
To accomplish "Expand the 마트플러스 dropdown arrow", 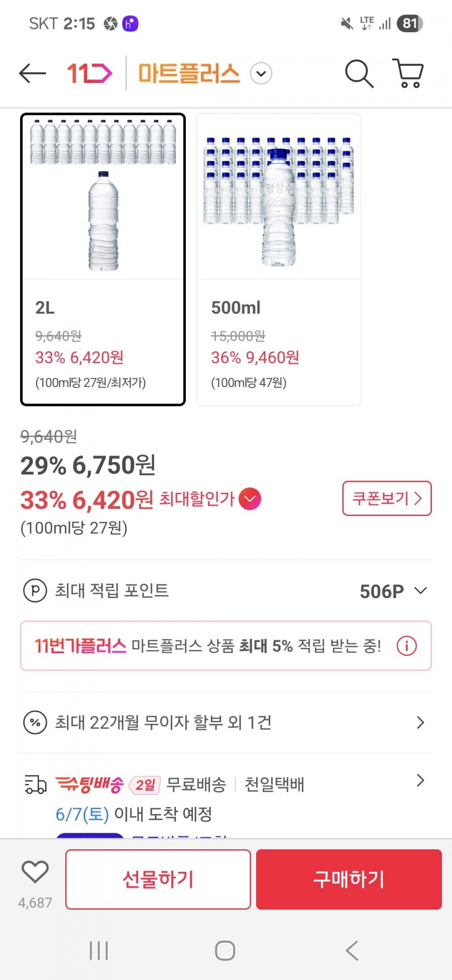I will coord(261,74).
